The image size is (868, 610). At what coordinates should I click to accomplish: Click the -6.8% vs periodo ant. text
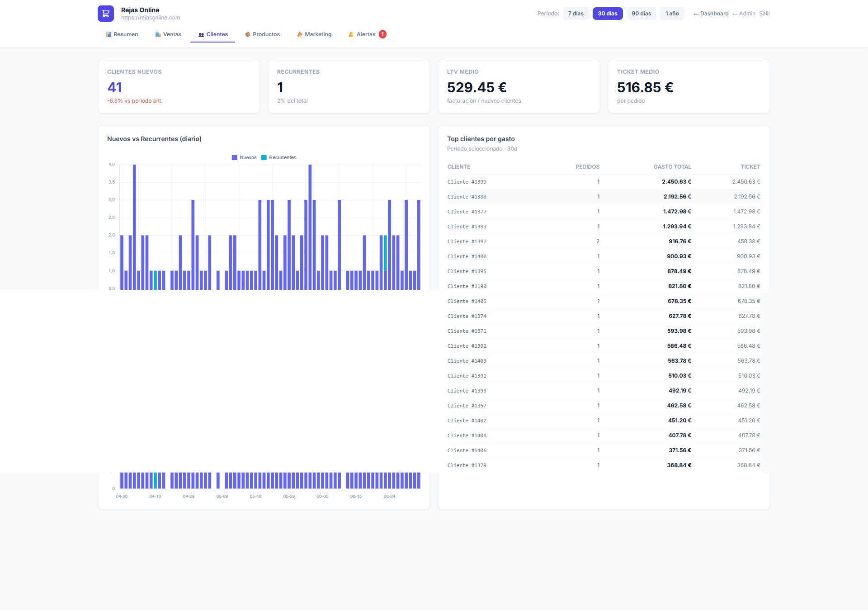tap(135, 101)
